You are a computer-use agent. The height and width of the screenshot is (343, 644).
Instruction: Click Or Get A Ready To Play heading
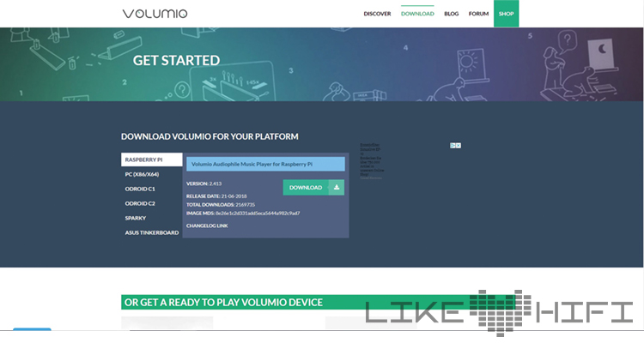pos(223,303)
